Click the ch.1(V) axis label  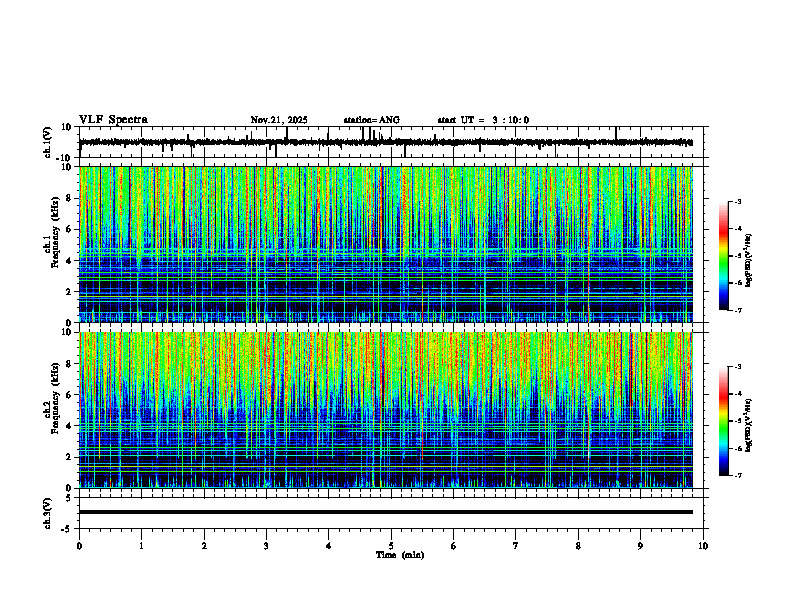[x=48, y=142]
